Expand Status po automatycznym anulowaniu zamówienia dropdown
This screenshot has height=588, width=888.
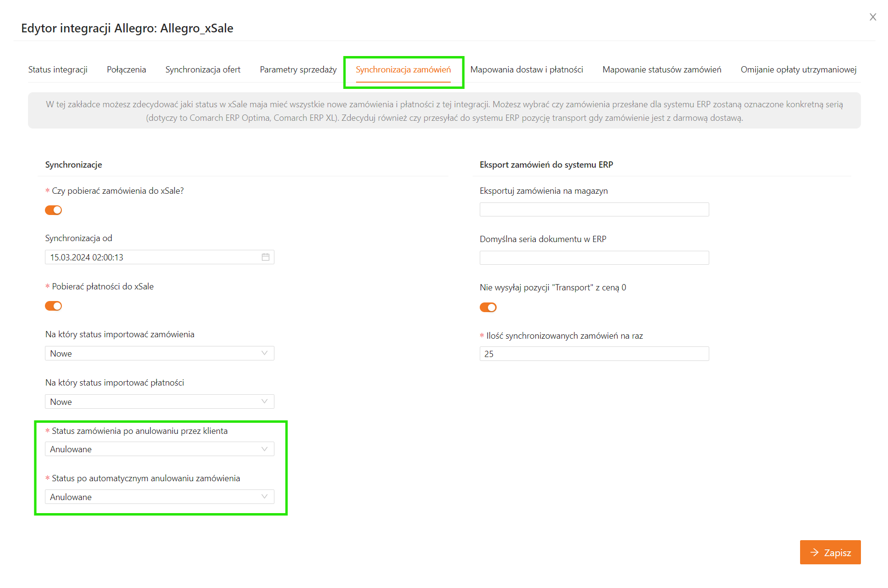(x=159, y=497)
